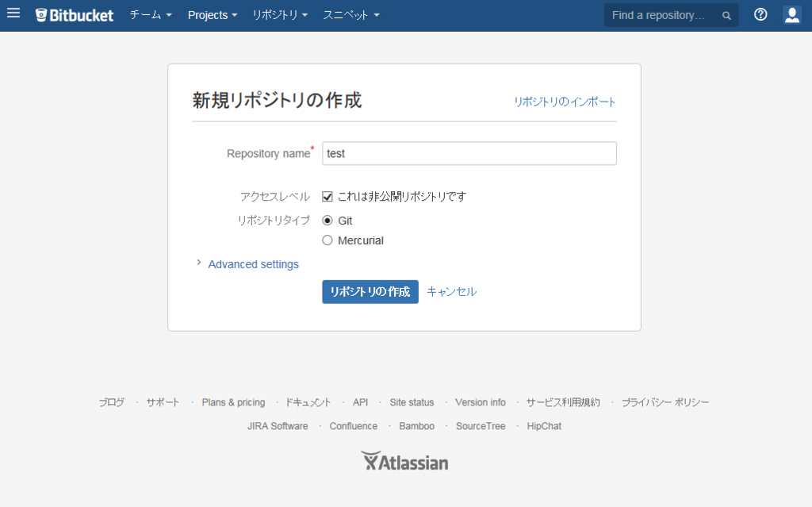The image size is (812, 507).
Task: Open the HipChat footer link
Action: click(x=544, y=426)
